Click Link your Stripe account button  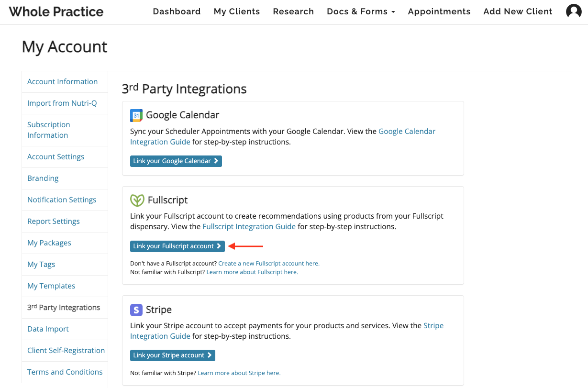pos(173,355)
